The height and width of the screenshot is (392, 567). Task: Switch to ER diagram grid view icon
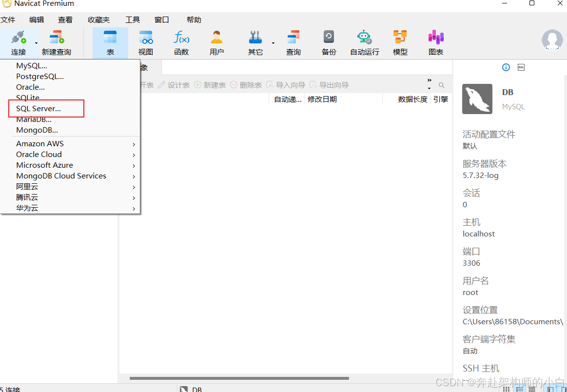[532, 390]
